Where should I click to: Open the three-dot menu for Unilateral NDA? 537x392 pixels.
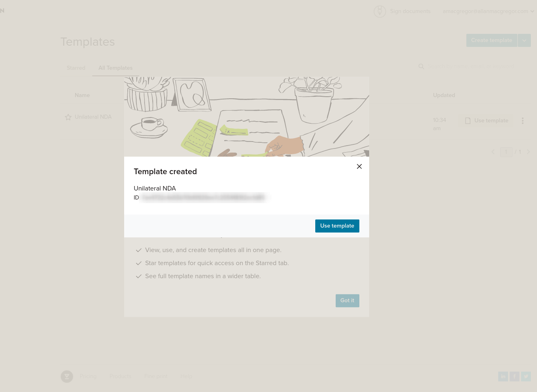pos(522,121)
